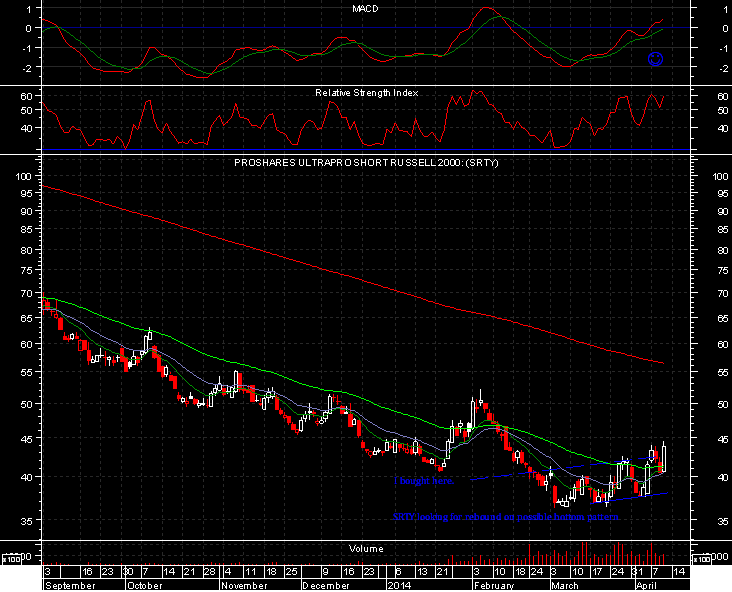Select the MACD panel title
The width and height of the screenshot is (732, 592).
366,9
